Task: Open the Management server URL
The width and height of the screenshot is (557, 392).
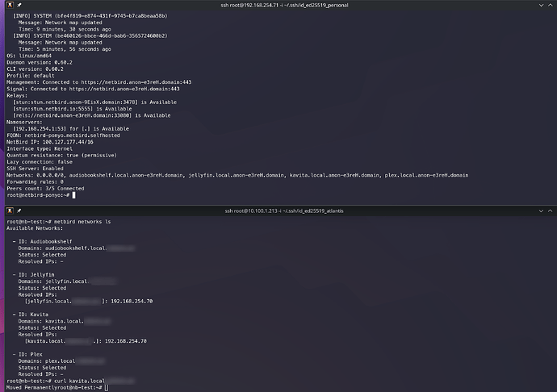Action: pos(142,81)
